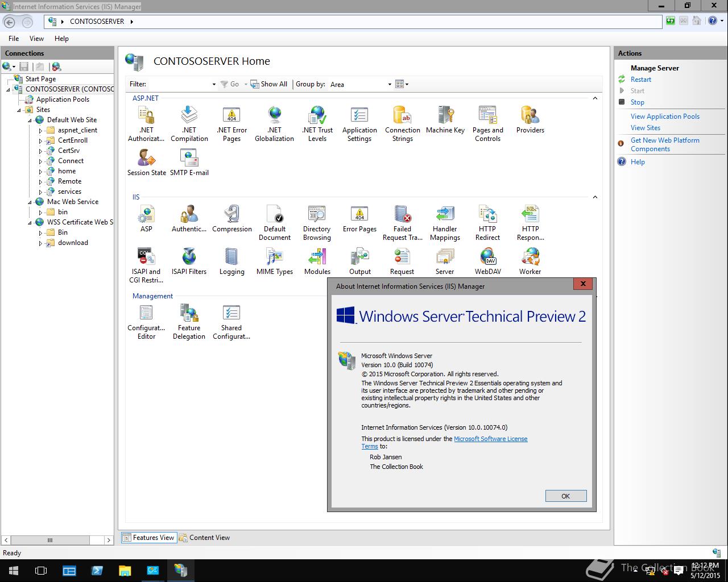Open Failed Request Tracing feature
This screenshot has width=728, height=582.
click(x=402, y=223)
